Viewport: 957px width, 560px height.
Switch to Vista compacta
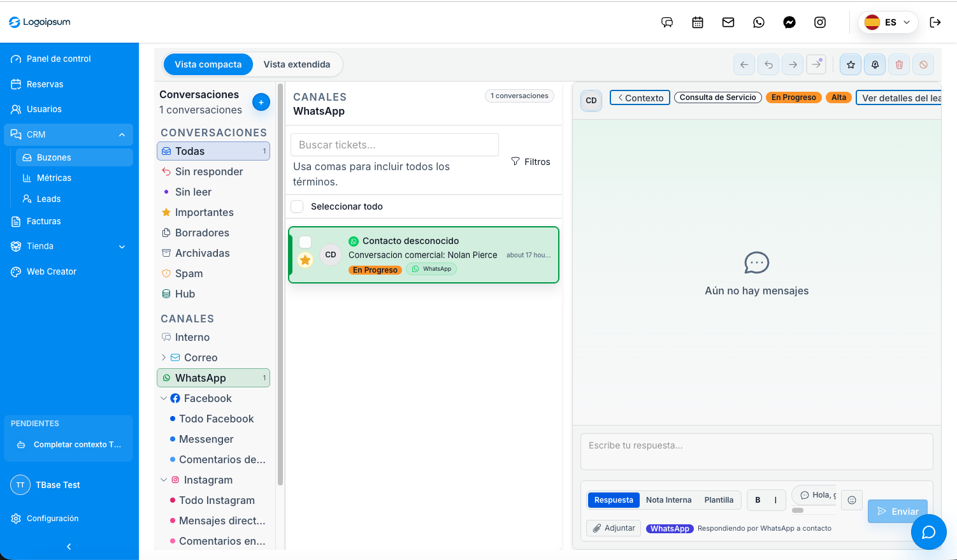208,64
